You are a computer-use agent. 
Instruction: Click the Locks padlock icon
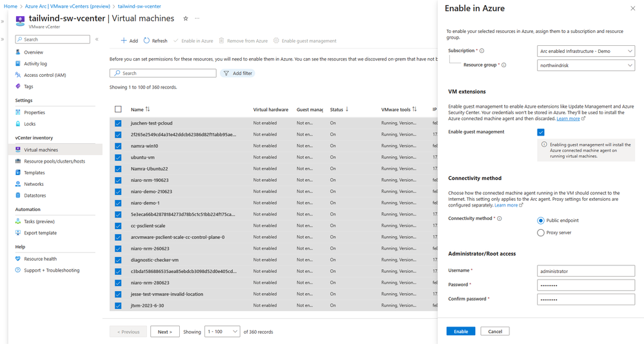pos(17,124)
